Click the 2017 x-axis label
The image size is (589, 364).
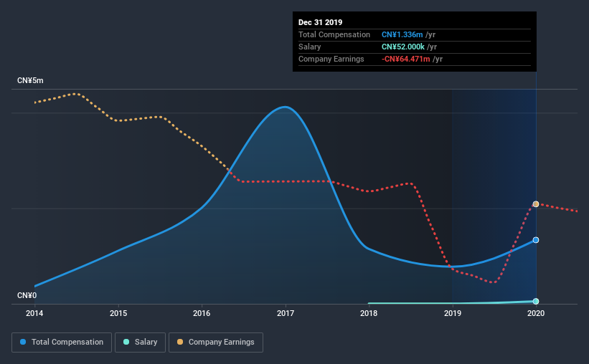(x=286, y=313)
